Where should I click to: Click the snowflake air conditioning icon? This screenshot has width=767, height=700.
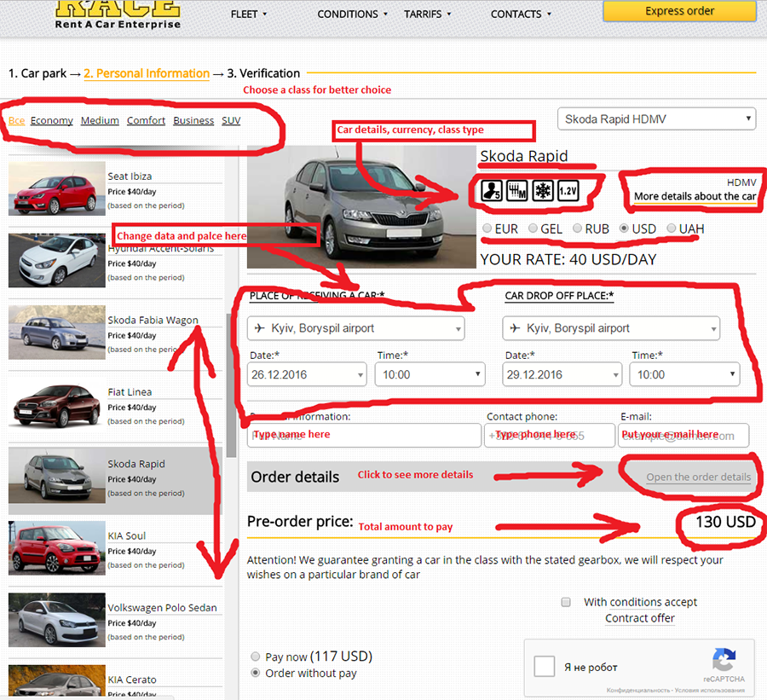[542, 190]
